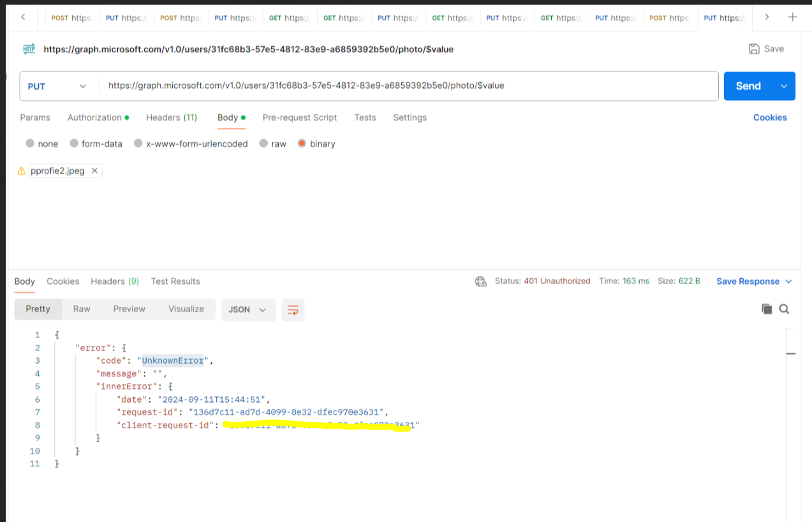View the response Headers (9) tab
812x522 pixels.
point(115,281)
